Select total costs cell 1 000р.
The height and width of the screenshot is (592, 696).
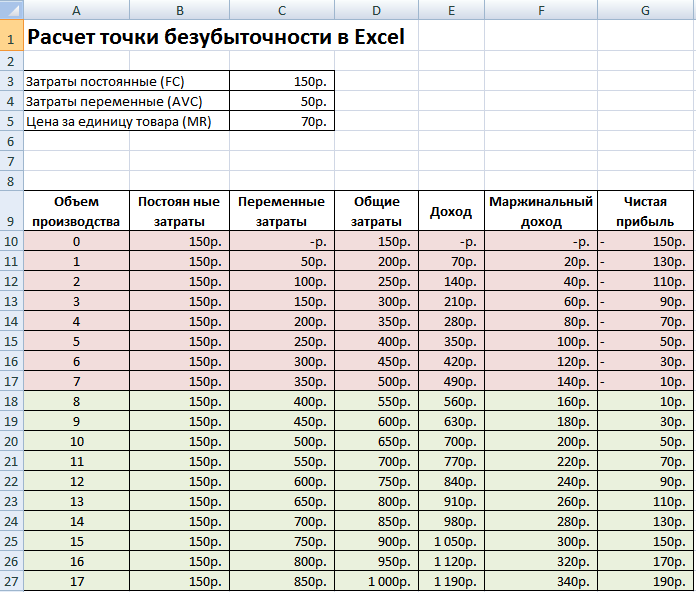[376, 581]
